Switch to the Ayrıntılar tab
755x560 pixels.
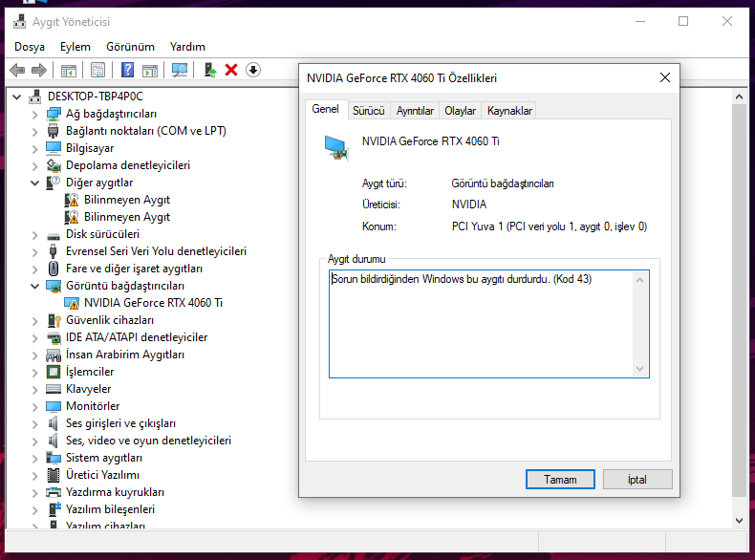click(x=415, y=111)
